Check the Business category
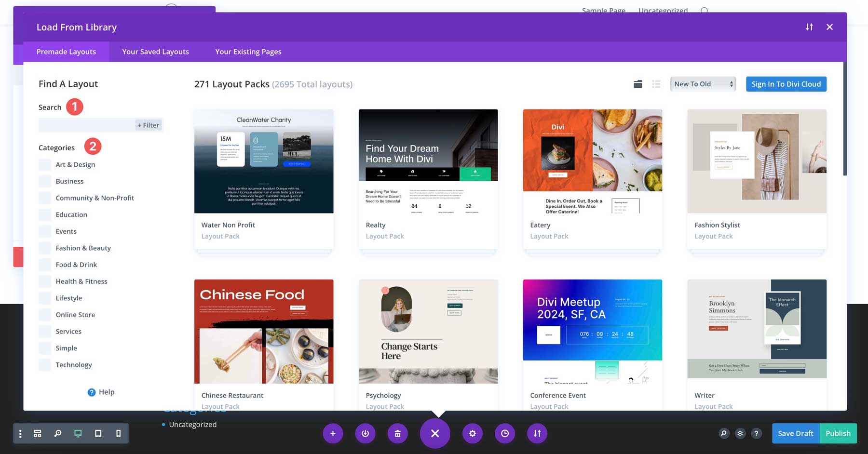The width and height of the screenshot is (868, 454). point(45,181)
